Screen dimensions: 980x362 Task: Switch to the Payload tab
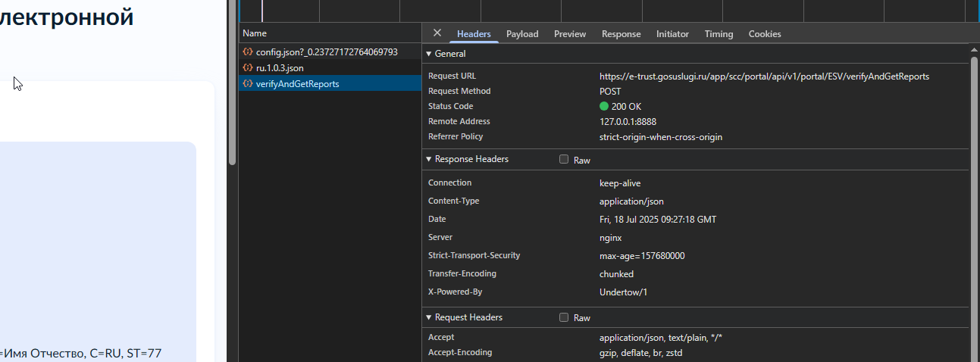[522, 34]
